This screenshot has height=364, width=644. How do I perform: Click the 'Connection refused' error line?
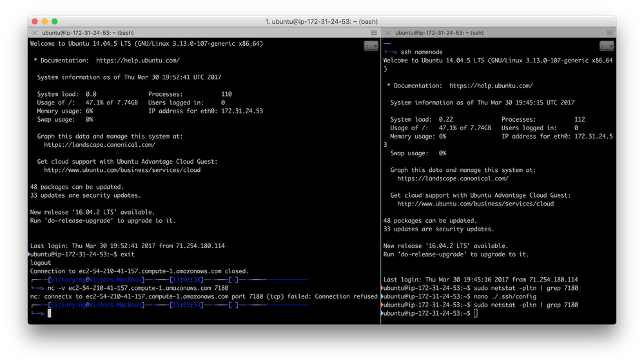(x=204, y=296)
